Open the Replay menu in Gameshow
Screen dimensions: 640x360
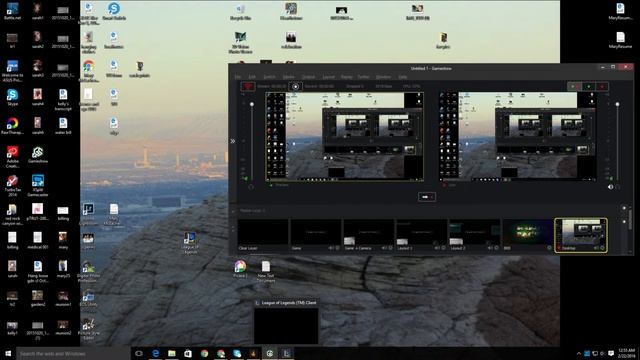[347, 77]
